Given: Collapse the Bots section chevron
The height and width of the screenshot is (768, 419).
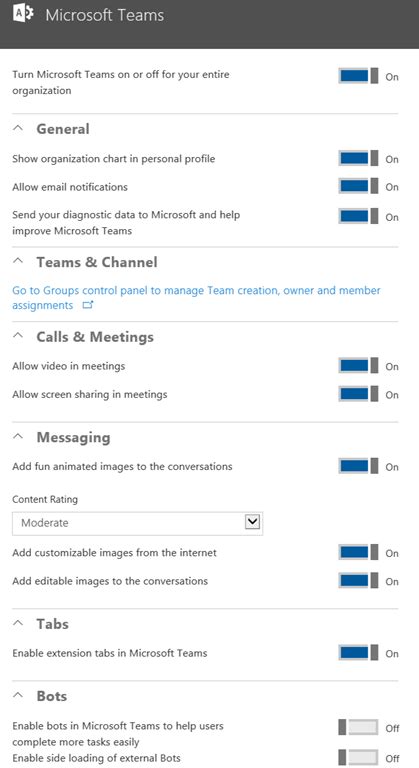Looking at the screenshot, I should pos(18,695).
